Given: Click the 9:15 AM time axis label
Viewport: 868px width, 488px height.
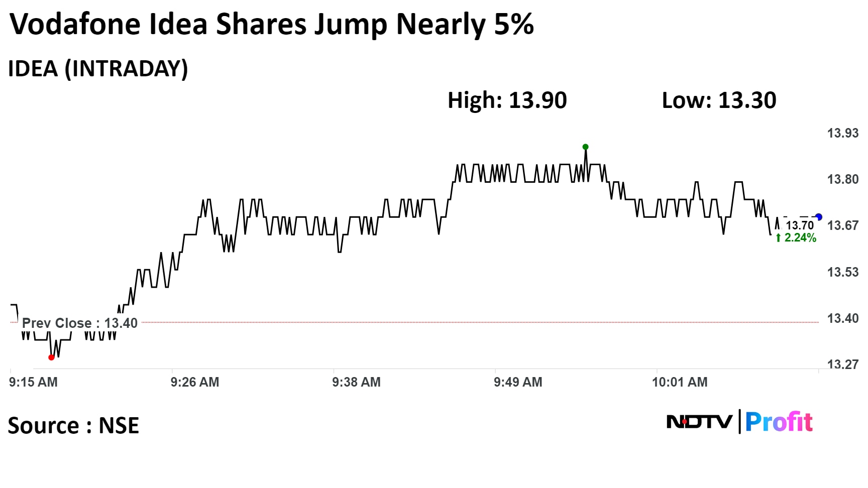Looking at the screenshot, I should coord(33,382).
